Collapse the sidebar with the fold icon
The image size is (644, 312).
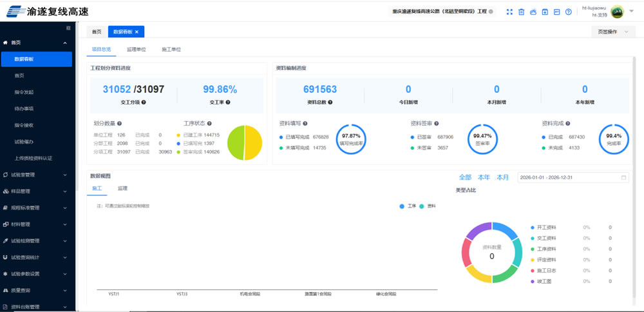pos(68,28)
